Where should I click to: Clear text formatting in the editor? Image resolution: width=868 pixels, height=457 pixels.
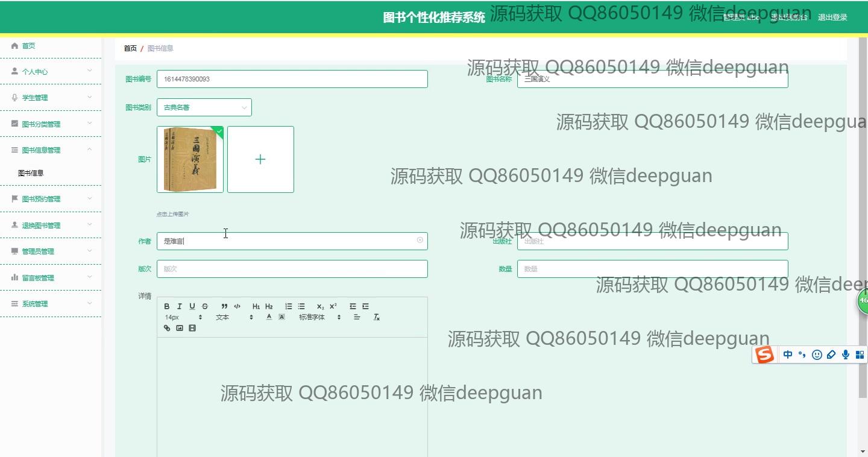pyautogui.click(x=377, y=317)
